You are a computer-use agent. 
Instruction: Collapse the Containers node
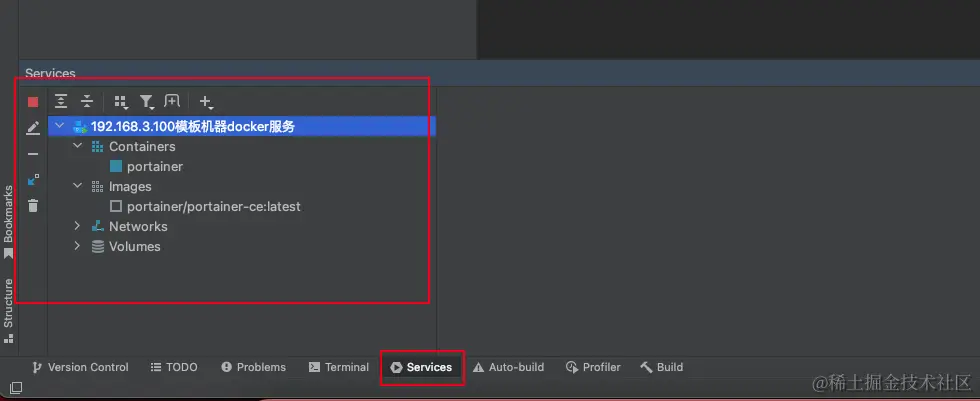point(78,146)
